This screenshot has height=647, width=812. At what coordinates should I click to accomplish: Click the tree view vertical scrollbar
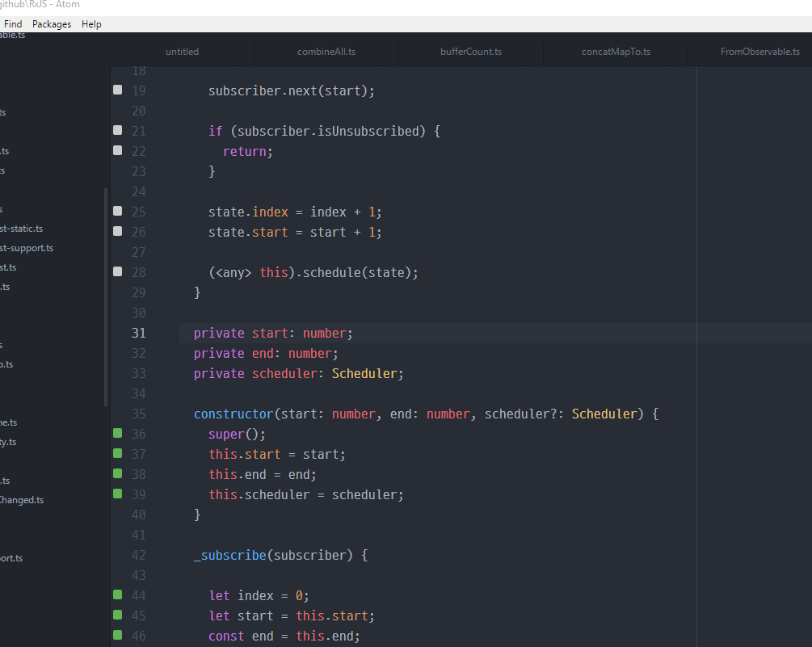(x=106, y=297)
